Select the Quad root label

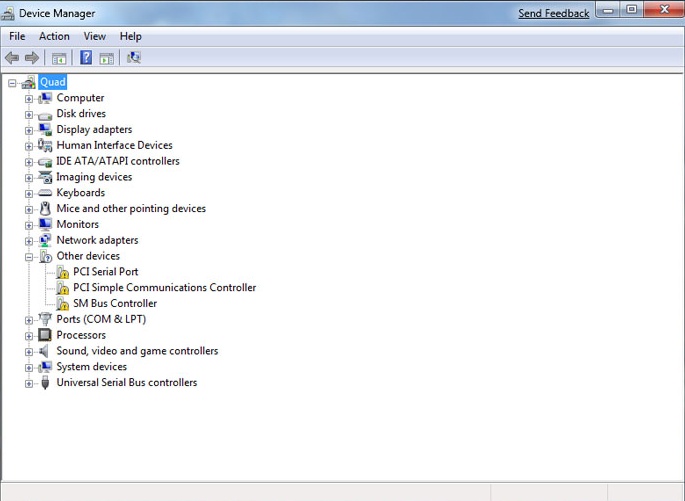point(52,82)
